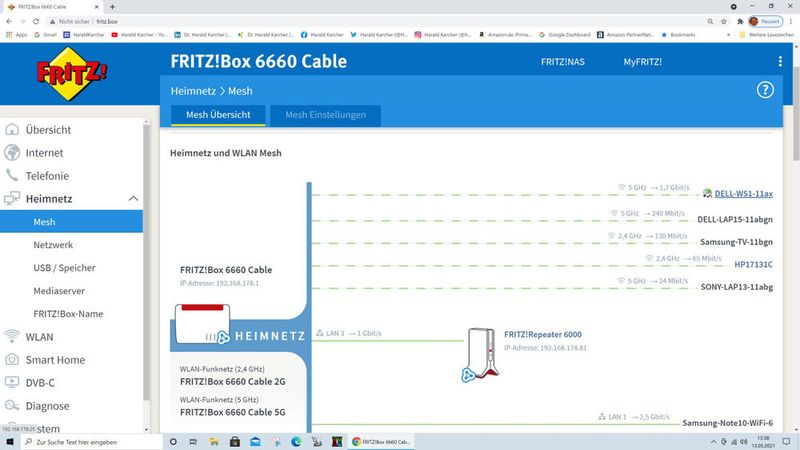Viewport: 800px width, 450px height.
Task: Click the mesh symbol next to HEIMNETZ
Action: pos(223,337)
